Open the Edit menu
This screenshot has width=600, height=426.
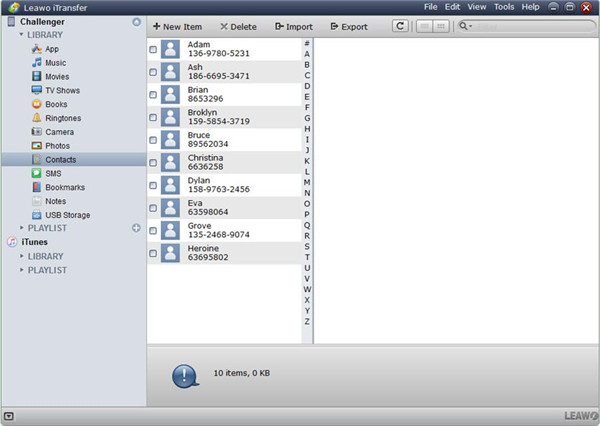[x=452, y=7]
